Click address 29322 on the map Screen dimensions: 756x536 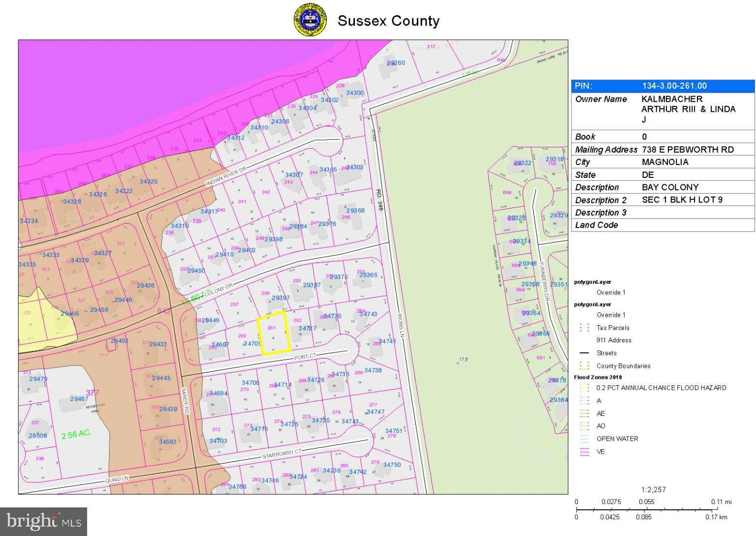click(522, 163)
